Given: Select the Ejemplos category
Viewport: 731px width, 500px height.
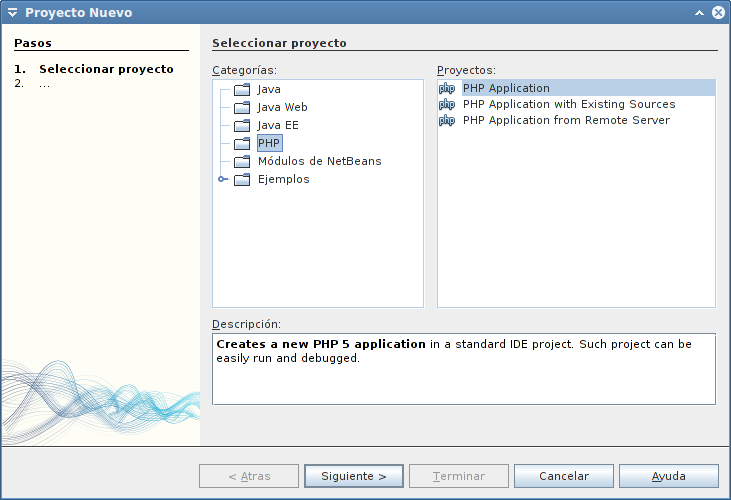Looking at the screenshot, I should point(283,179).
